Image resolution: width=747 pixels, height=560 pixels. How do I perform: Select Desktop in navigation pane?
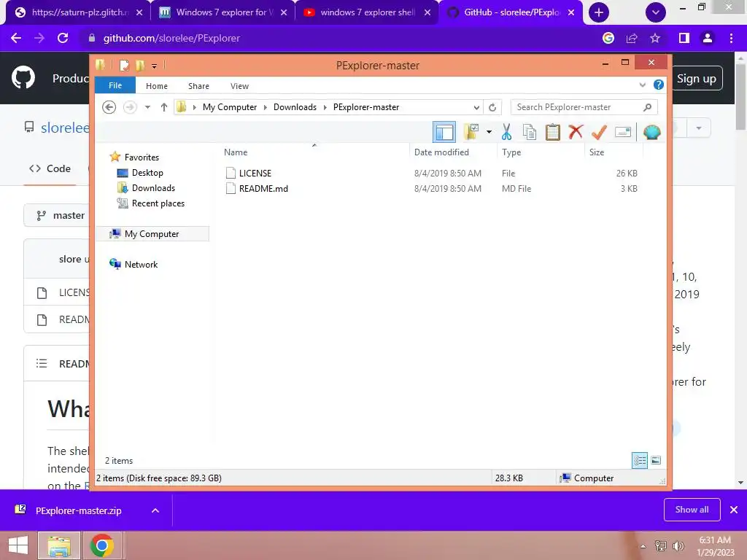(147, 172)
